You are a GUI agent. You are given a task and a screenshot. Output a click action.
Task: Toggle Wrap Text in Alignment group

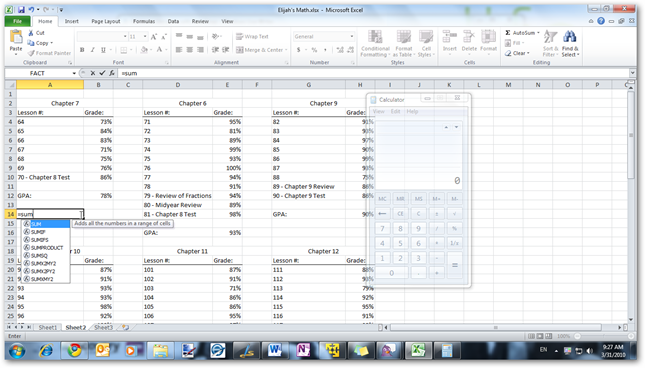click(x=252, y=37)
